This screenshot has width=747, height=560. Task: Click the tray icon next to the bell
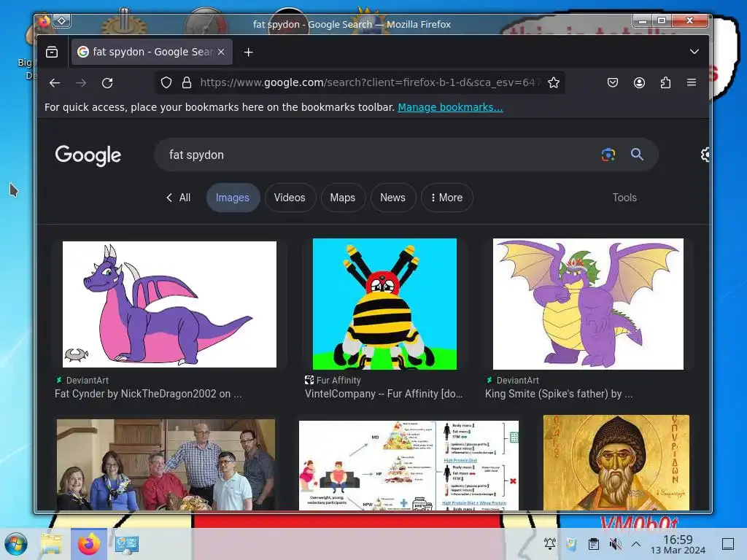click(x=571, y=543)
